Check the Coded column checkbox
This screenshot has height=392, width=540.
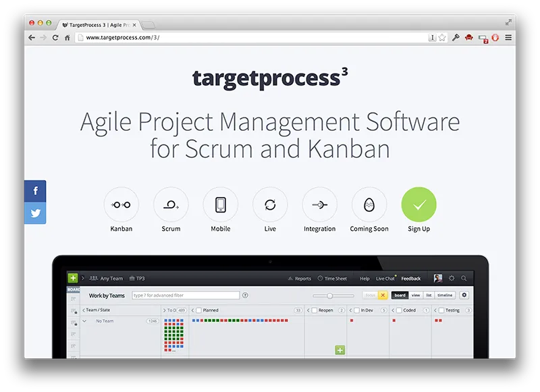tap(399, 310)
